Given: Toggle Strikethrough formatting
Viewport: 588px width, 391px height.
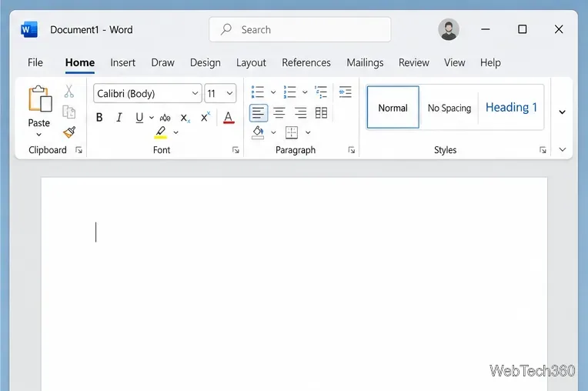Looking at the screenshot, I should [165, 118].
